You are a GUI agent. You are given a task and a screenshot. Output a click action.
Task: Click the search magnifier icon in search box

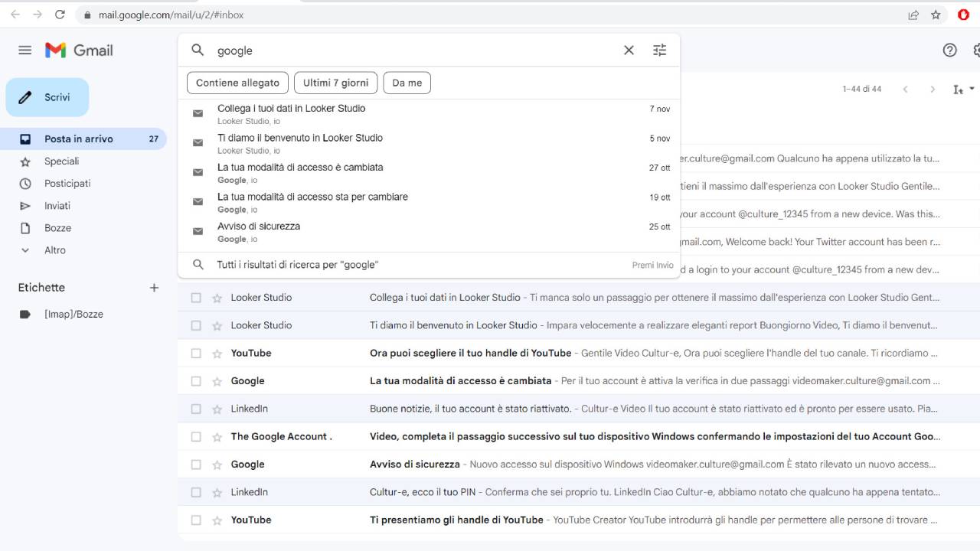(x=198, y=51)
